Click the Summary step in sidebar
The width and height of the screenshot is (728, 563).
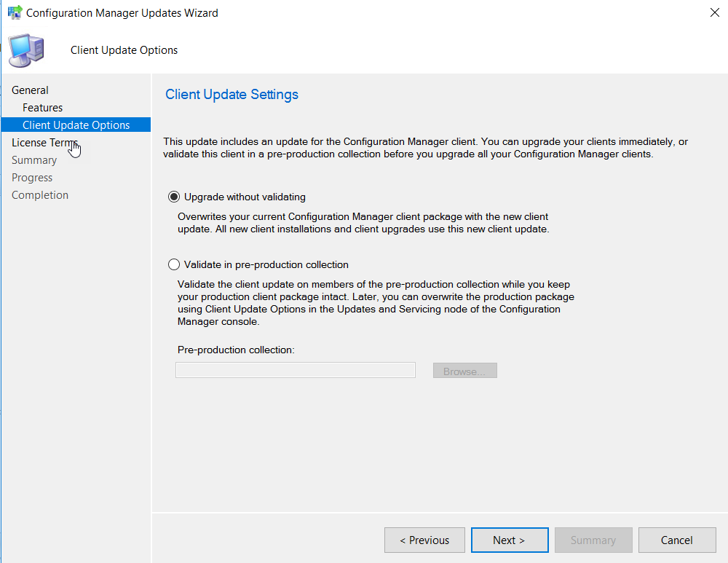(34, 160)
